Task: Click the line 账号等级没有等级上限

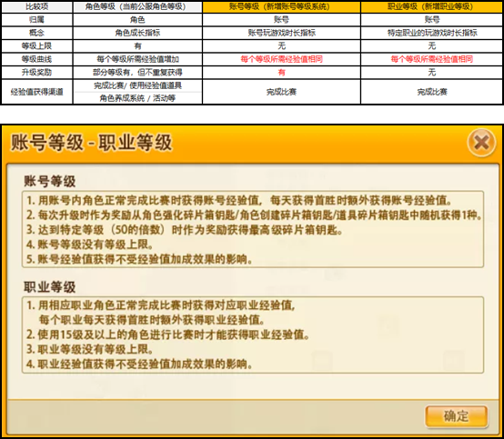Action: click(x=90, y=244)
